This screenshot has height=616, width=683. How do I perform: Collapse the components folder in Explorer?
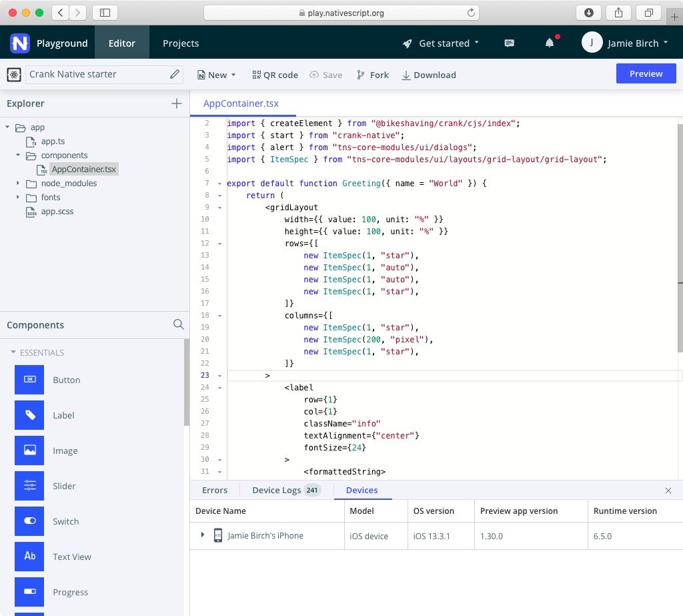coord(18,156)
